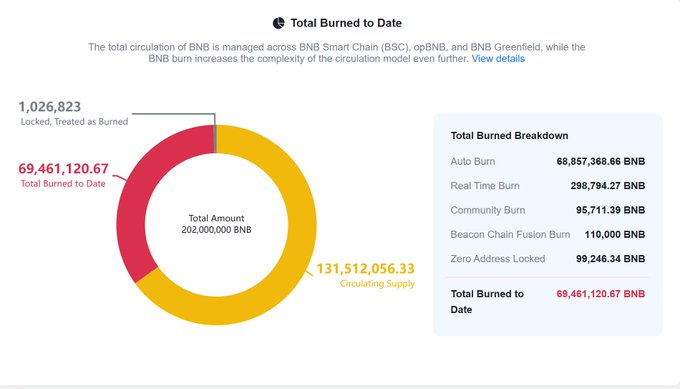Click the Real Time Burn row label

click(484, 186)
